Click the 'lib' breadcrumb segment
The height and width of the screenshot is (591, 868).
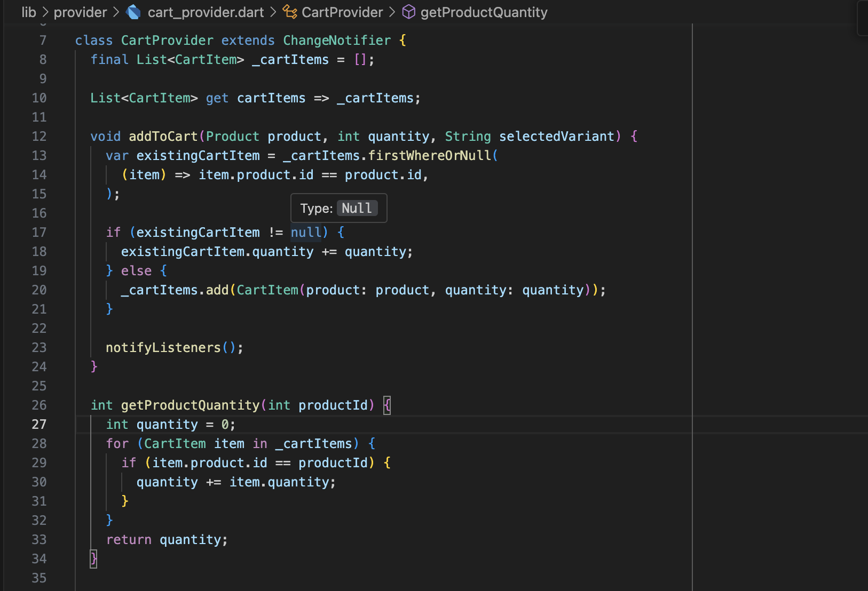pyautogui.click(x=29, y=12)
